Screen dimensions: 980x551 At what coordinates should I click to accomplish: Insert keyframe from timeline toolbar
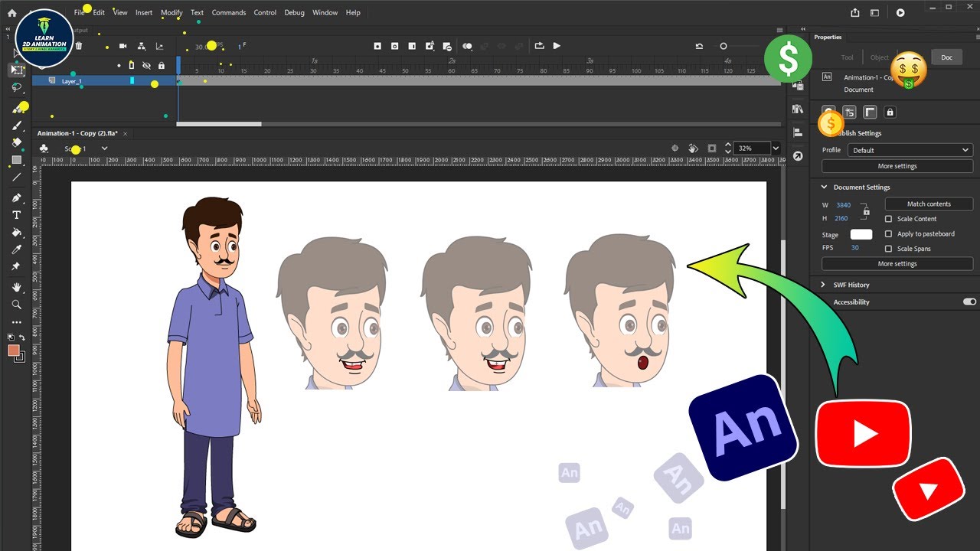377,47
